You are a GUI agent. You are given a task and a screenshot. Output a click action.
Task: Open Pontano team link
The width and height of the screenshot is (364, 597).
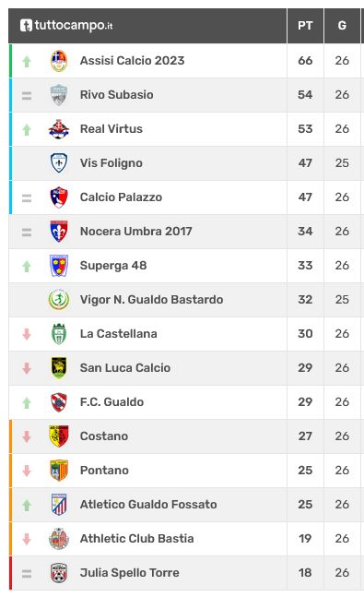[x=104, y=471]
